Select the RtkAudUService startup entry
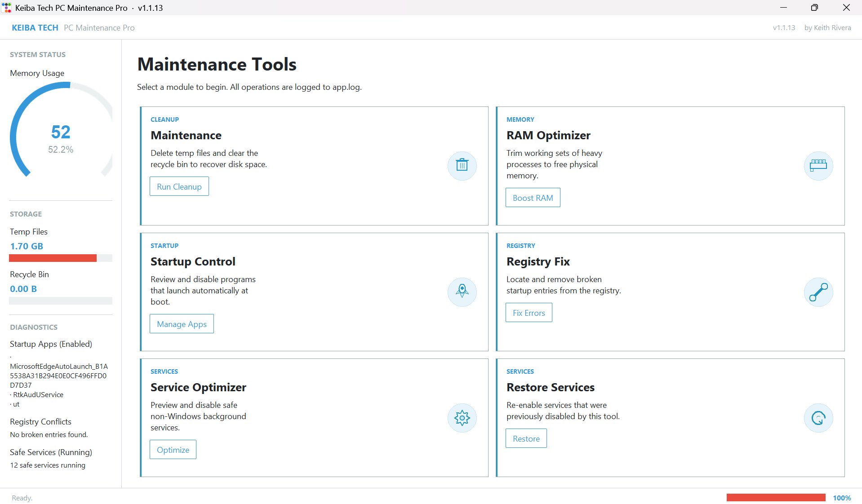 38,394
